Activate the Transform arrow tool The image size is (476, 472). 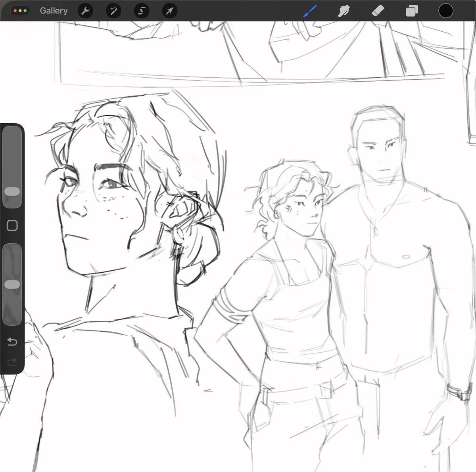point(169,11)
